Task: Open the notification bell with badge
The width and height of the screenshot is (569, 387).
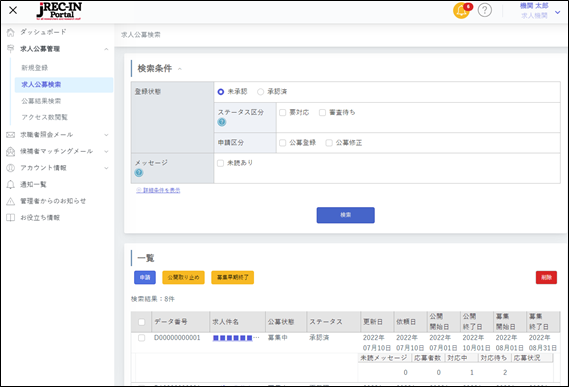Action: point(462,11)
